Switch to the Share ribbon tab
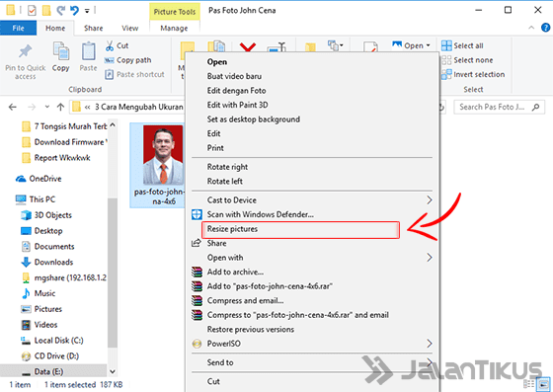This screenshot has width=553, height=392. [93, 28]
